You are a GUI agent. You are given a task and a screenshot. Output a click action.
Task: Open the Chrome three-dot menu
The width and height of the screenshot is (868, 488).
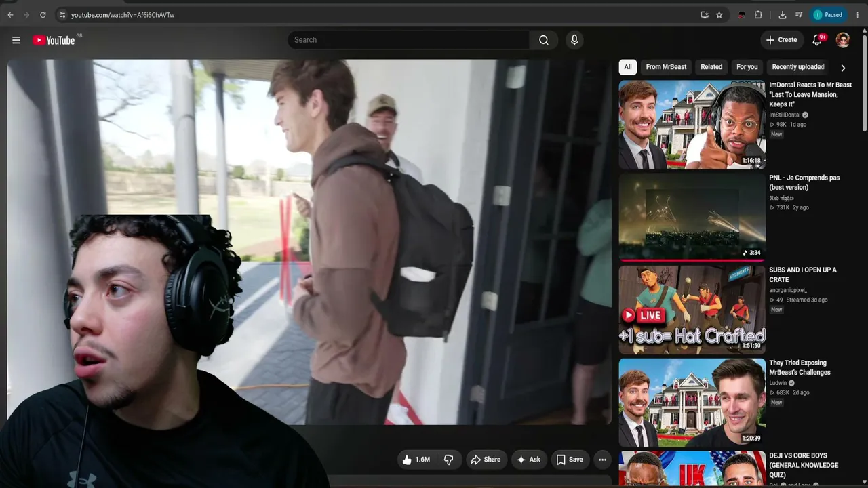(x=857, y=15)
